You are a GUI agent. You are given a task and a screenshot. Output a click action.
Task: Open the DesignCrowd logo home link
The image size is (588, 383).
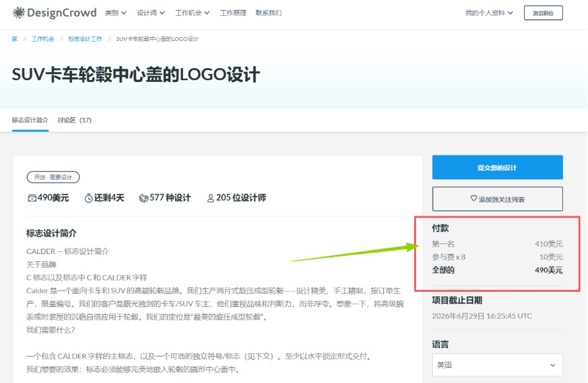[55, 13]
